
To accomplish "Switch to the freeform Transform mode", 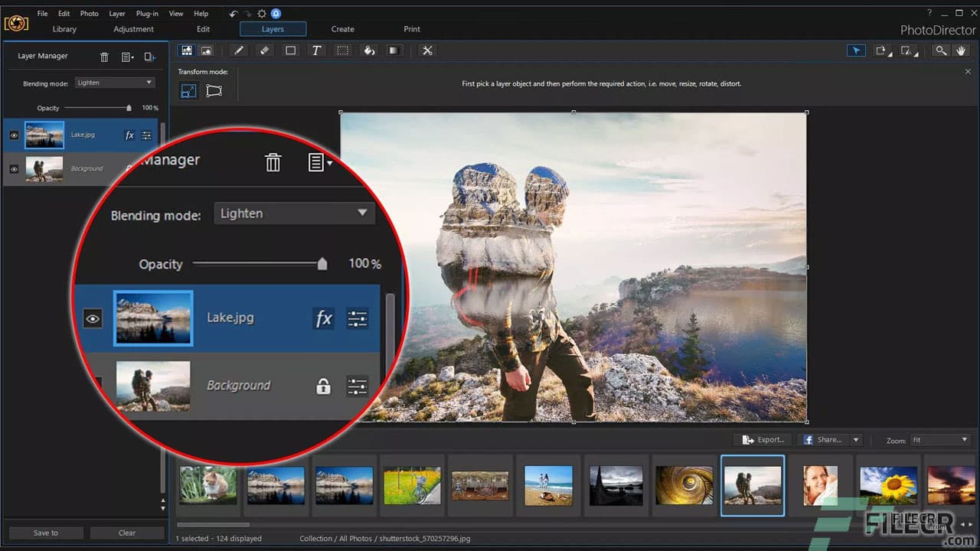I will (214, 90).
